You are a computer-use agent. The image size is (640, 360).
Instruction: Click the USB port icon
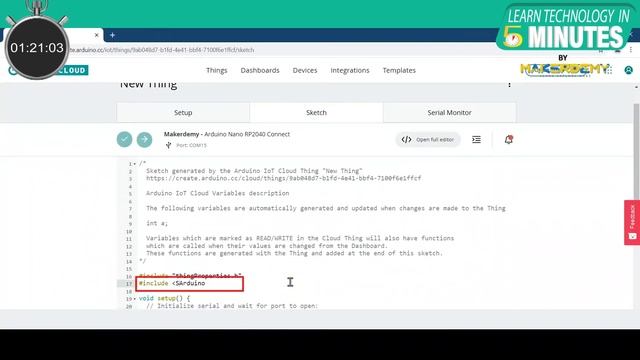point(169,145)
